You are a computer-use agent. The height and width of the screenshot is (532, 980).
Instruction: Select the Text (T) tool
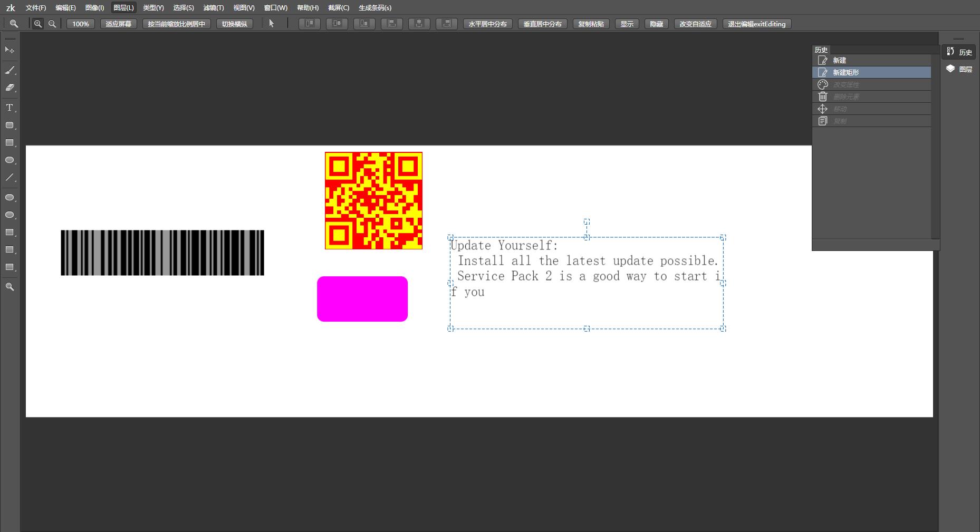(x=9, y=108)
